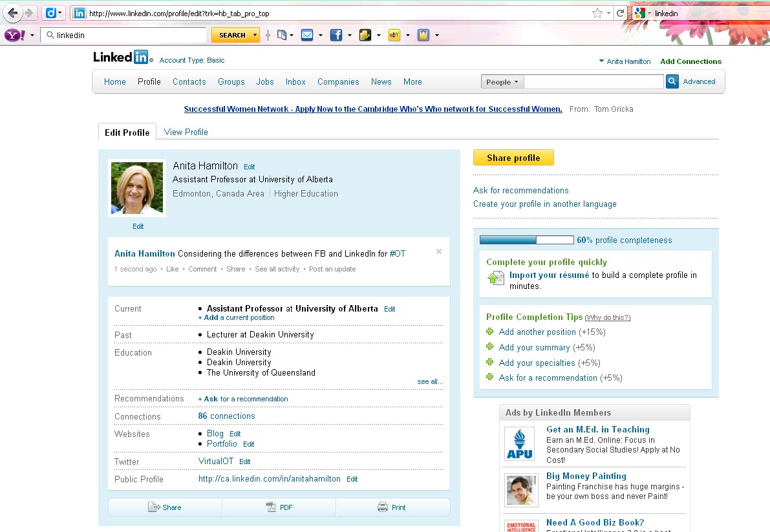Click the browser back arrow button

(13, 13)
